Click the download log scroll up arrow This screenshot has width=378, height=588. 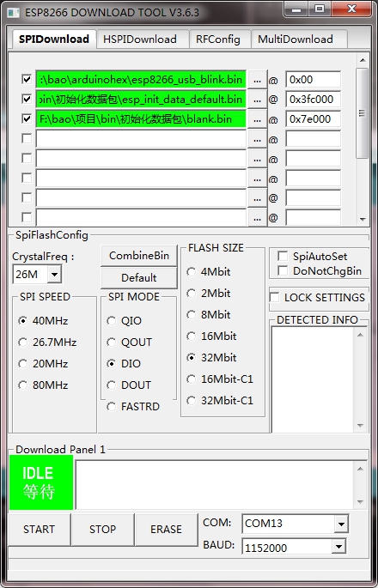[x=360, y=469]
